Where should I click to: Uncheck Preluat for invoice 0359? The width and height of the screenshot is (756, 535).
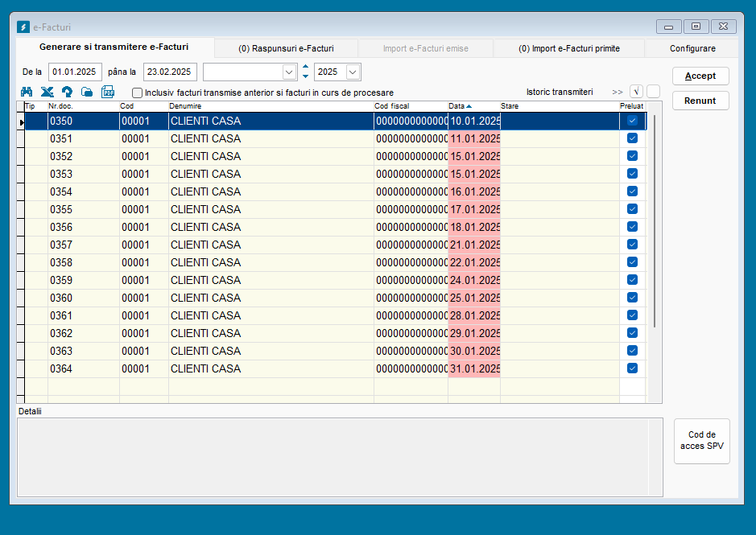click(632, 280)
